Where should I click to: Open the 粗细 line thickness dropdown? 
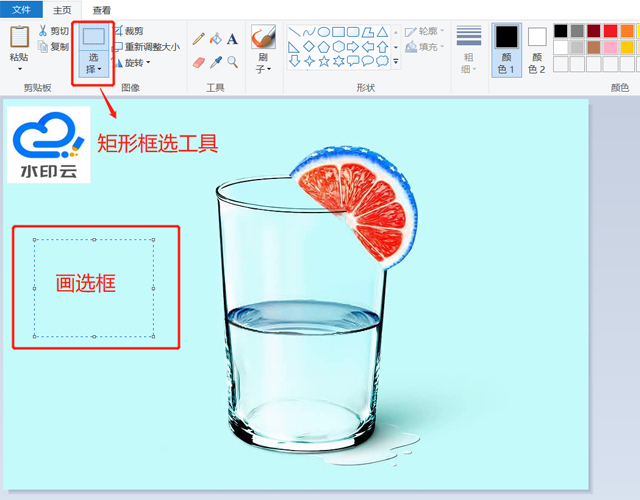(469, 49)
